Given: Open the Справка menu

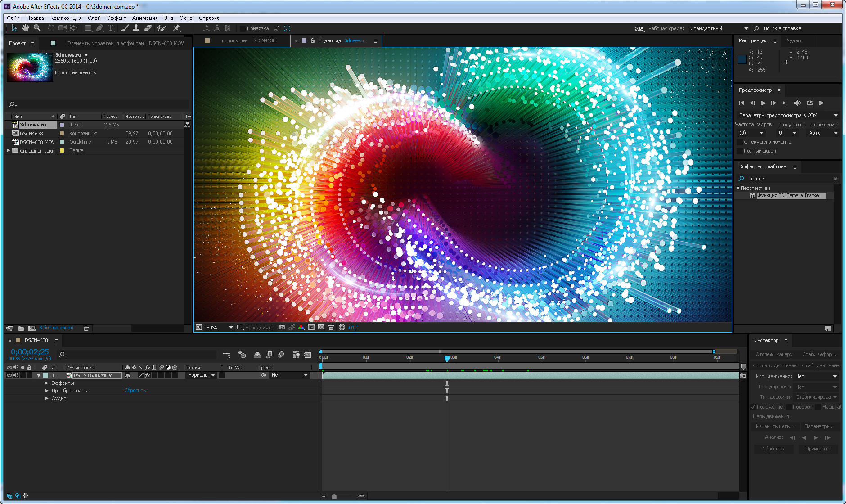Looking at the screenshot, I should pyautogui.click(x=209, y=18).
